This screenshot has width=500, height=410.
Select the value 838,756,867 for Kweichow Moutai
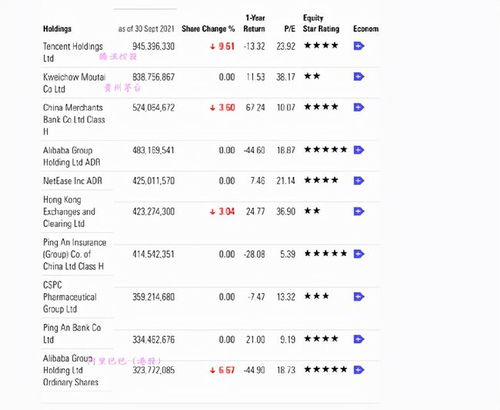coord(153,77)
